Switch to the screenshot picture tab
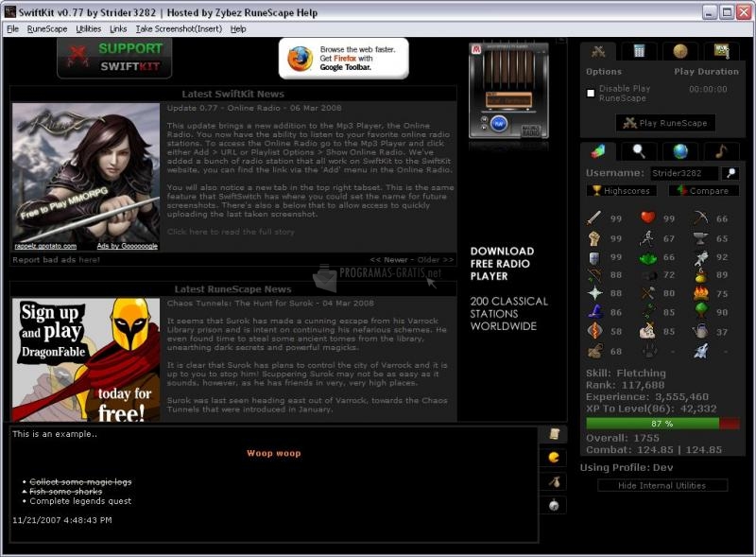 (x=721, y=51)
